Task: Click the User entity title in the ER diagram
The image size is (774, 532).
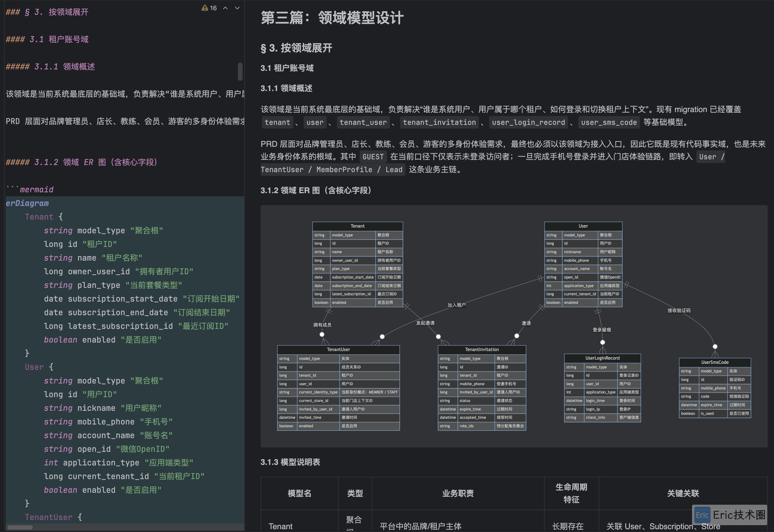Action: [x=583, y=226]
